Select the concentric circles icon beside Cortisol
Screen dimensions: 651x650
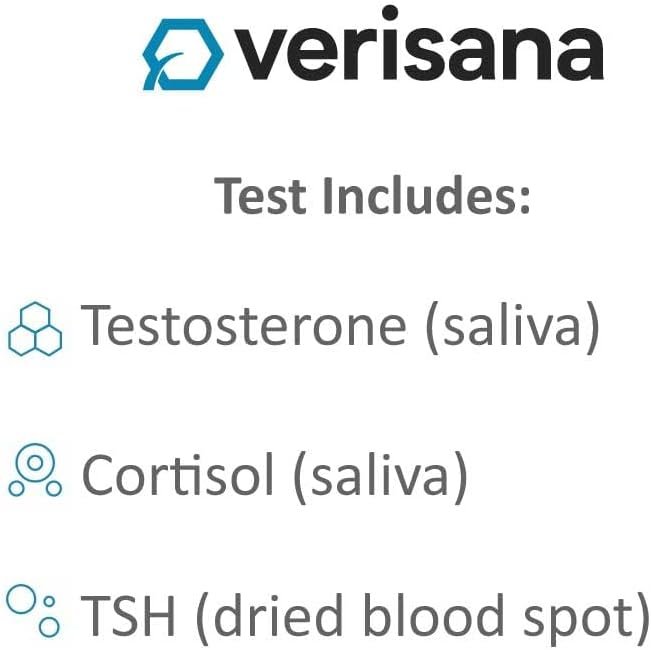point(35,473)
